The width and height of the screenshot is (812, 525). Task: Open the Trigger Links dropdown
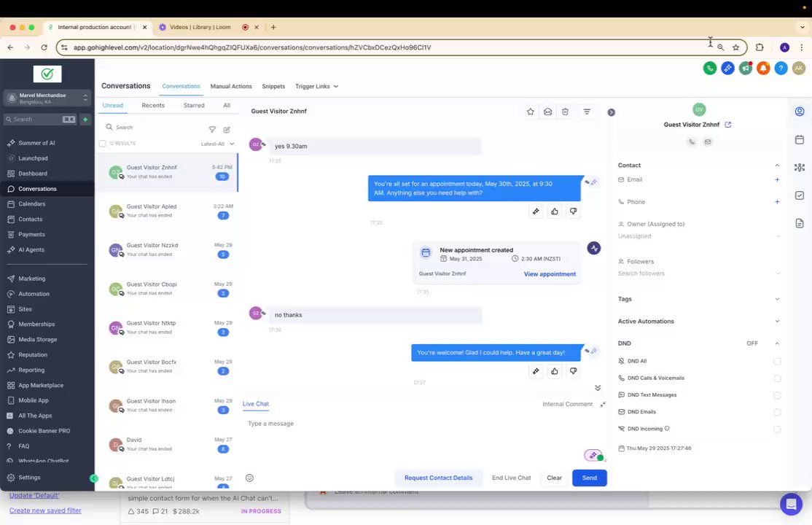[316, 87]
